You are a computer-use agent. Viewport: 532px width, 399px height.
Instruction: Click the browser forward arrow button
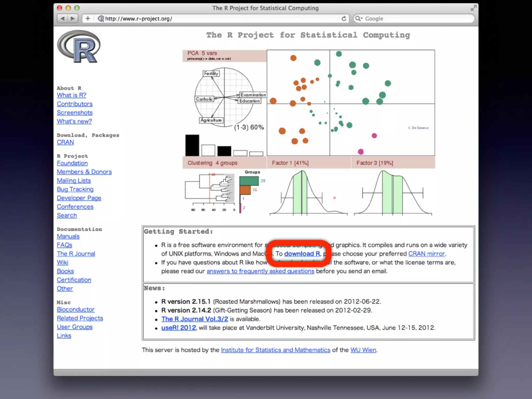pyautogui.click(x=73, y=18)
